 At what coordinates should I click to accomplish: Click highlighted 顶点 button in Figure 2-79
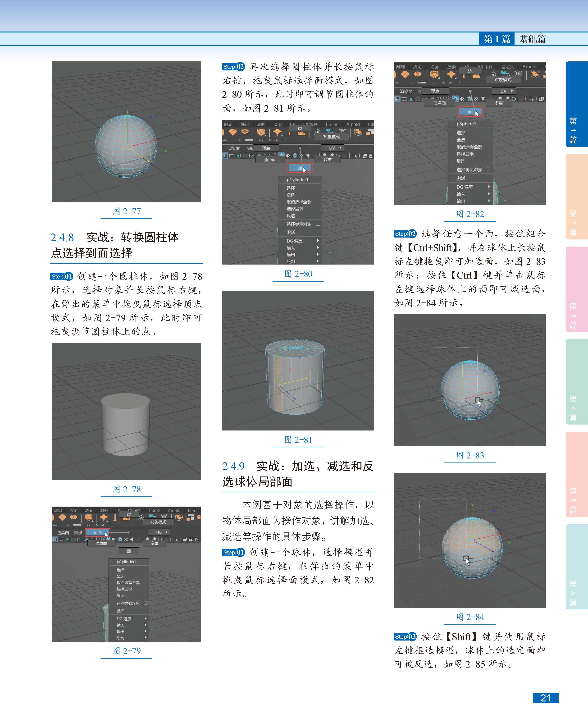click(x=98, y=532)
